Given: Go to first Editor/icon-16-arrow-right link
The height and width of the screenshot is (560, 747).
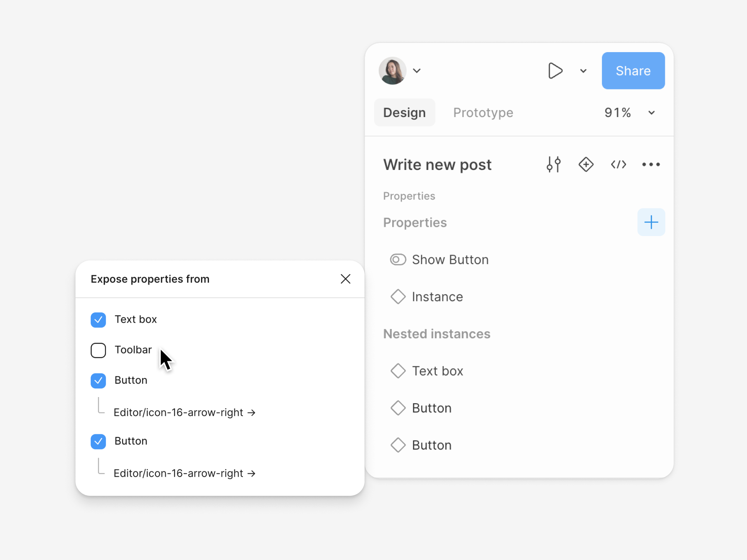Looking at the screenshot, I should point(184,412).
